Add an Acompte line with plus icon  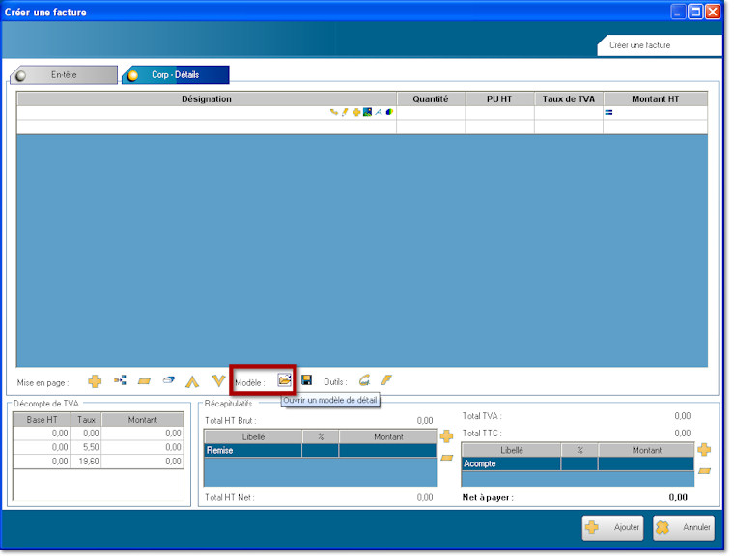click(x=704, y=449)
